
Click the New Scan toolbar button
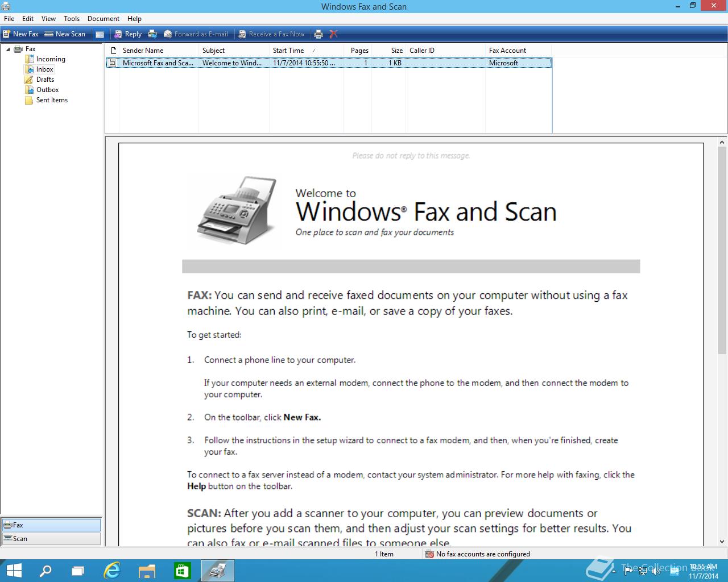point(65,34)
